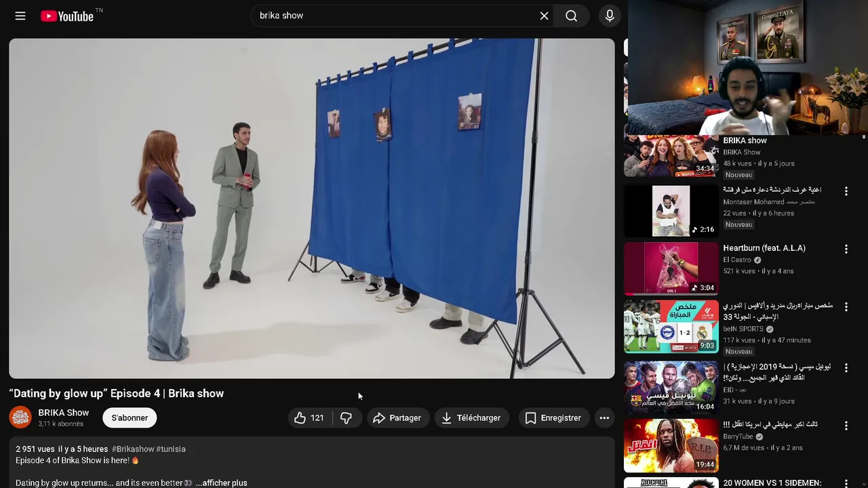The image size is (868, 488).
Task: Open BRIKA Show channel name link
Action: 64,413
